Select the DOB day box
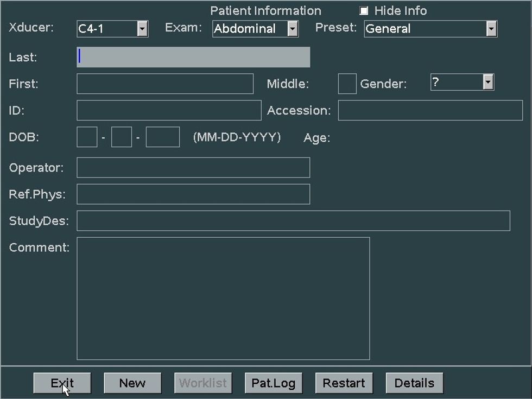 coord(122,137)
